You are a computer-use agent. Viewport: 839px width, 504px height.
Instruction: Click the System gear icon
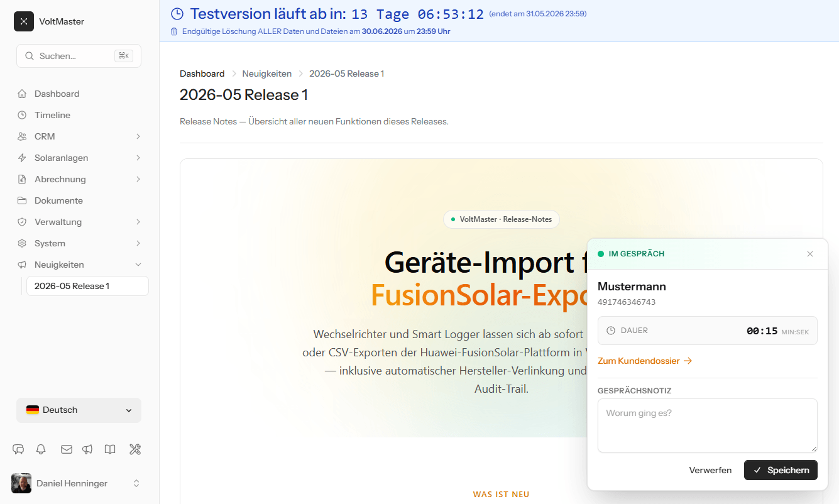(x=22, y=243)
